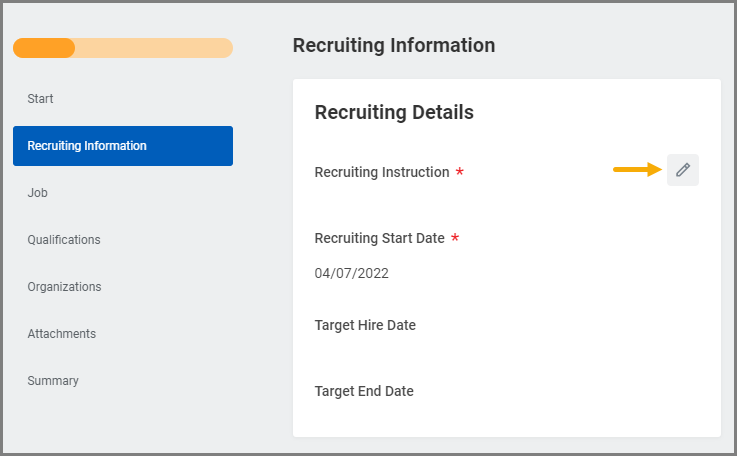Click the red asterisk beside Recruiting Instruction

coord(459,173)
